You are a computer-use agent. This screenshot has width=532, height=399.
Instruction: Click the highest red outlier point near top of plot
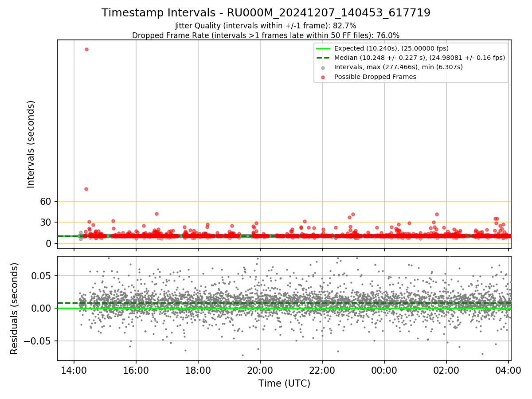pos(86,49)
